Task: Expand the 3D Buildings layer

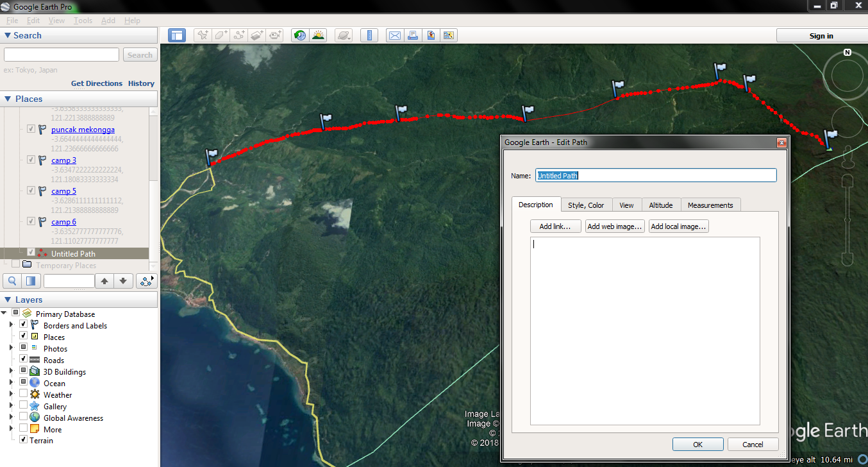Action: tap(12, 371)
